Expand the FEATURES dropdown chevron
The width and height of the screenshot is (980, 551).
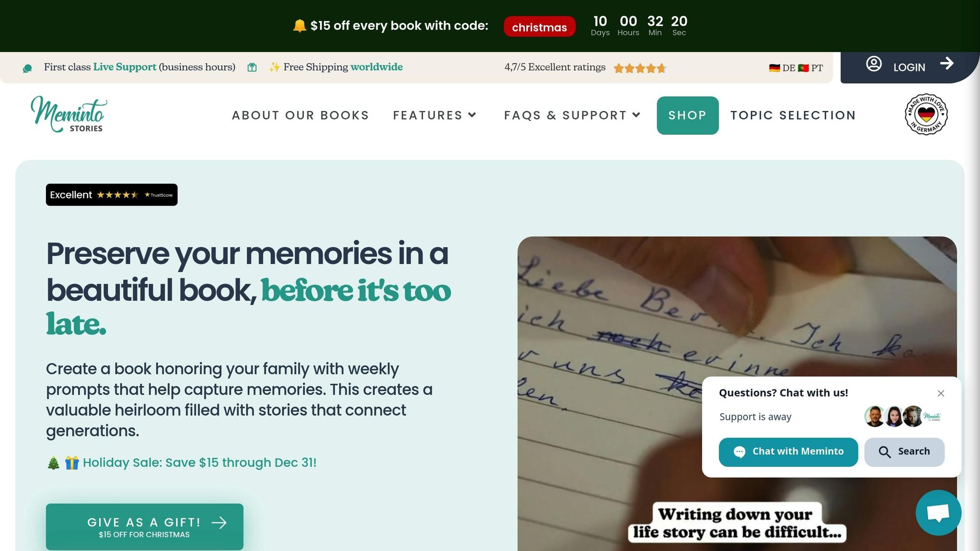[x=472, y=115]
